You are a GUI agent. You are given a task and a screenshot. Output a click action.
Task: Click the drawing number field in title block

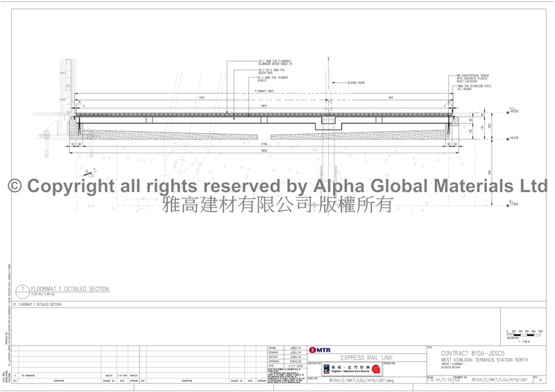499,380
